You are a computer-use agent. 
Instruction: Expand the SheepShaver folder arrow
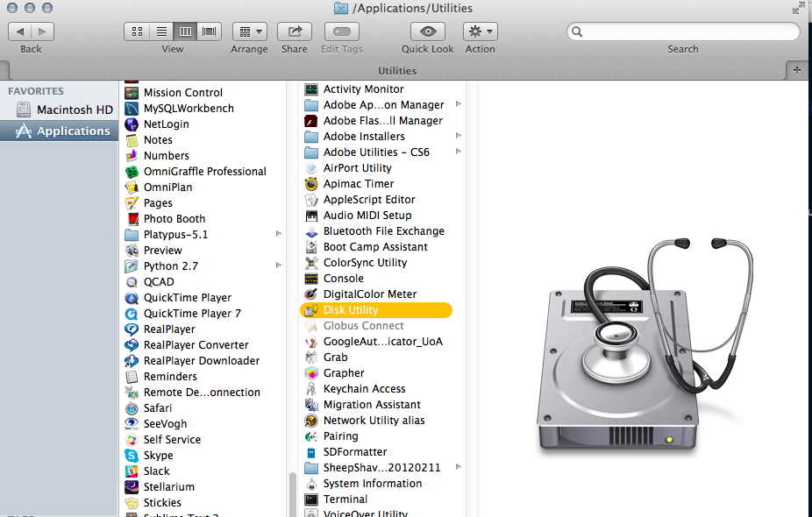point(459,467)
